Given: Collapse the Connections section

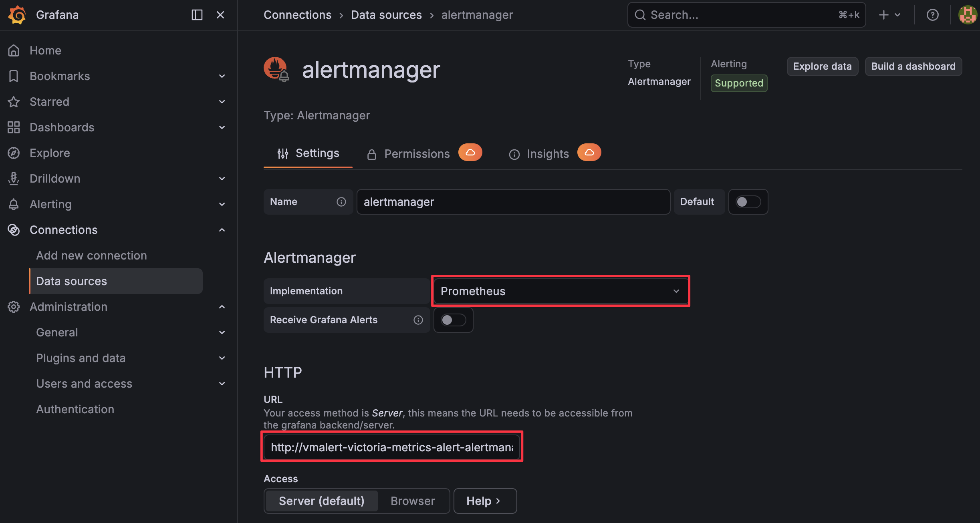Looking at the screenshot, I should [x=222, y=229].
